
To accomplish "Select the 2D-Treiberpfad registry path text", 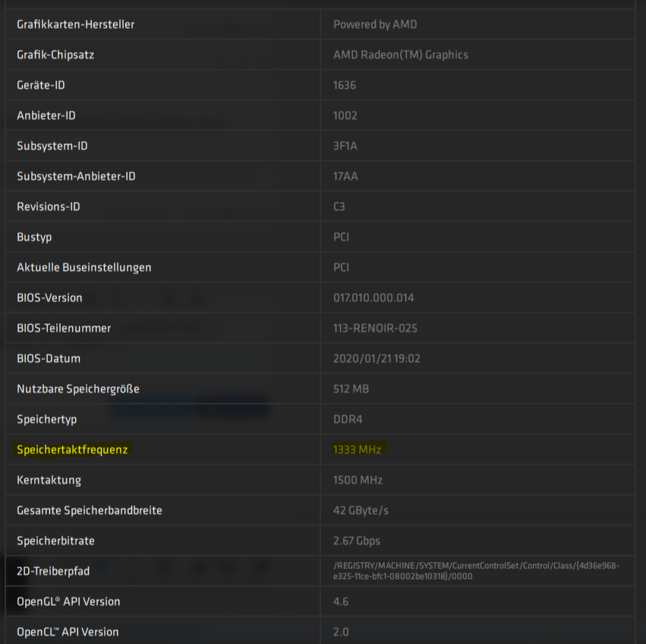I will [476, 571].
